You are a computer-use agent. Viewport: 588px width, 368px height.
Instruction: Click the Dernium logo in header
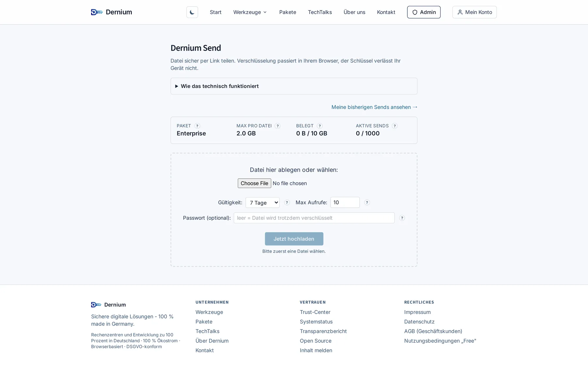point(111,12)
